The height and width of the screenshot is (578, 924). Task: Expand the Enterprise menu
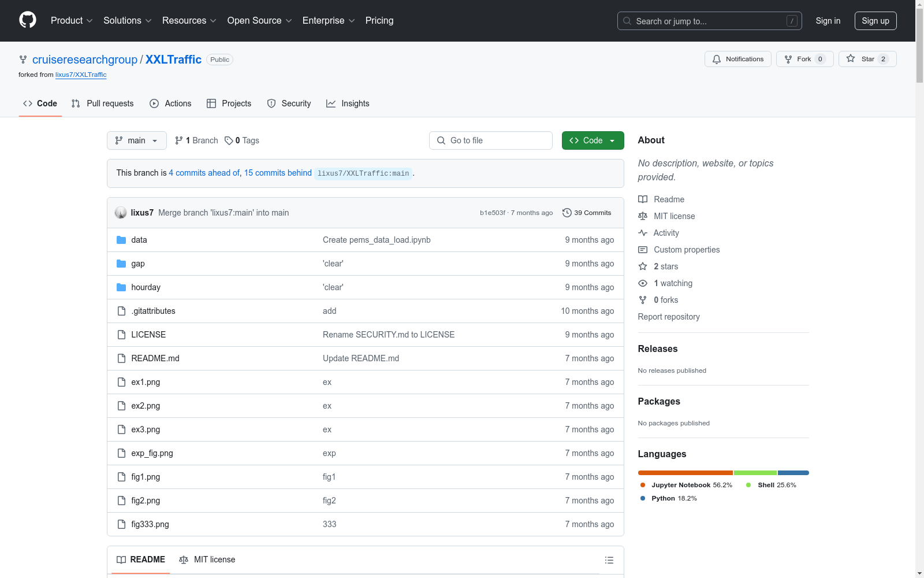point(329,20)
